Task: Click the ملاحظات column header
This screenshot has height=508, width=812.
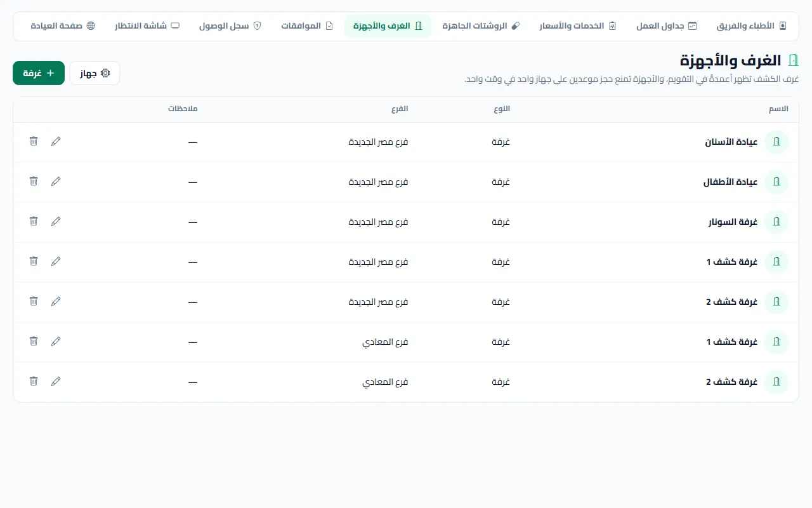Action: tap(183, 109)
